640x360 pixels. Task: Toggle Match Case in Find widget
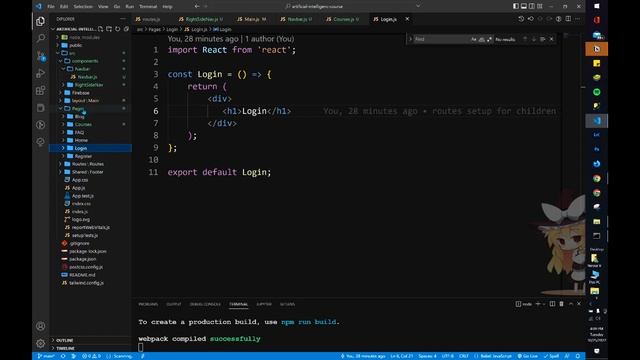click(473, 39)
